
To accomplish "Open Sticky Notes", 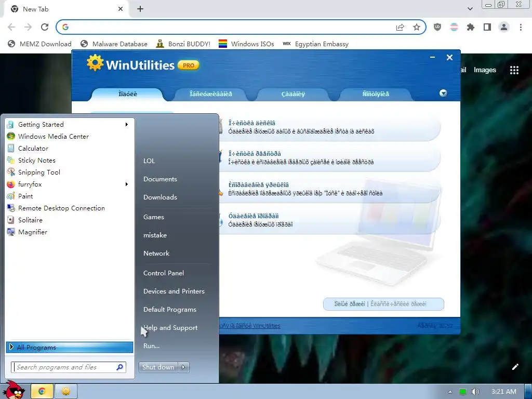I will [69, 160].
